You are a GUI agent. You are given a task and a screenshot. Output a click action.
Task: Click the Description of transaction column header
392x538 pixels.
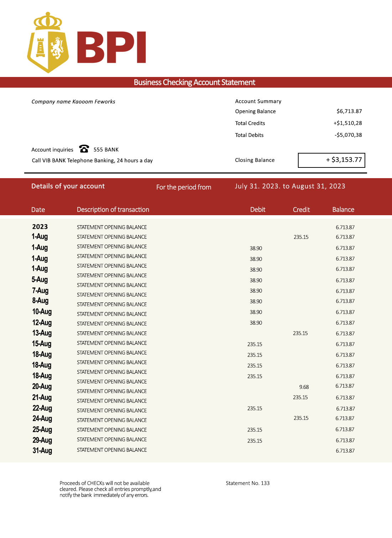pos(113,209)
